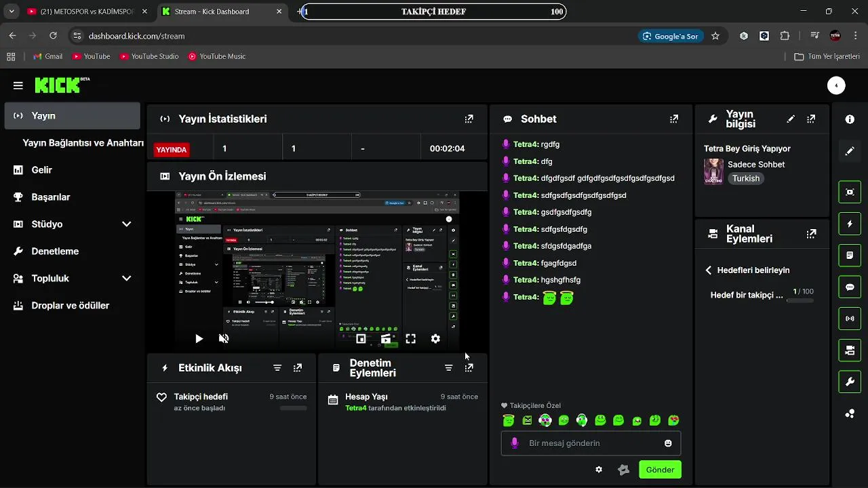The height and width of the screenshot is (488, 868).
Task: Bookmark this page with the star icon
Action: [715, 36]
